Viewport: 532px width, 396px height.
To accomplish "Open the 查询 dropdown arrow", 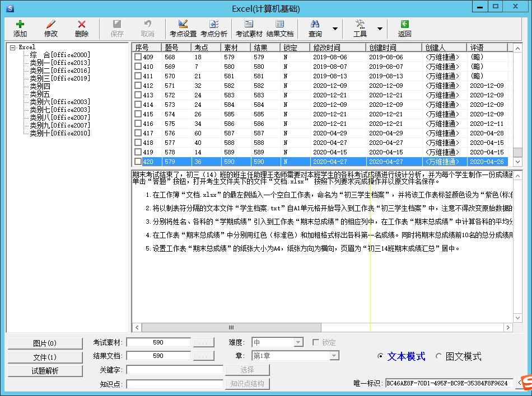I will (335, 29).
